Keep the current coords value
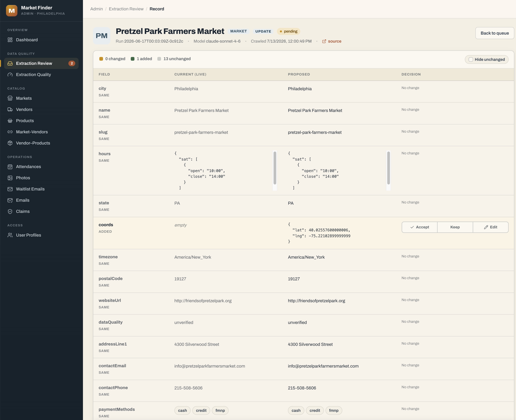Image resolution: width=516 pixels, height=420 pixels. click(455, 227)
